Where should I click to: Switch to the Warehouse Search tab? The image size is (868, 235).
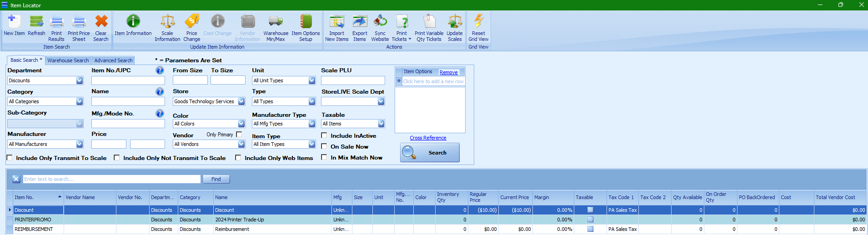coord(68,60)
